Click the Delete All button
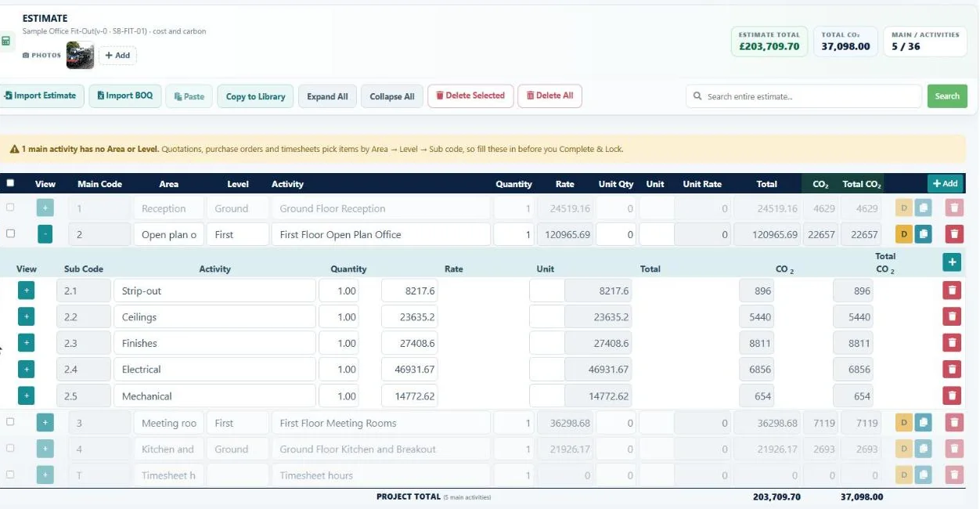Image resolution: width=980 pixels, height=509 pixels. [x=549, y=96]
